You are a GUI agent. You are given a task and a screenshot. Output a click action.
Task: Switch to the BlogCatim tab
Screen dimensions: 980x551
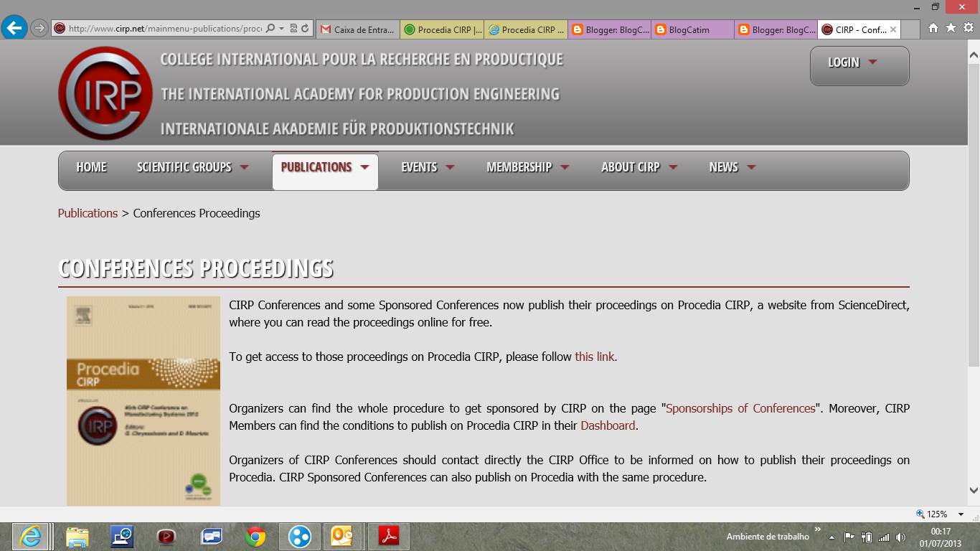point(693,29)
